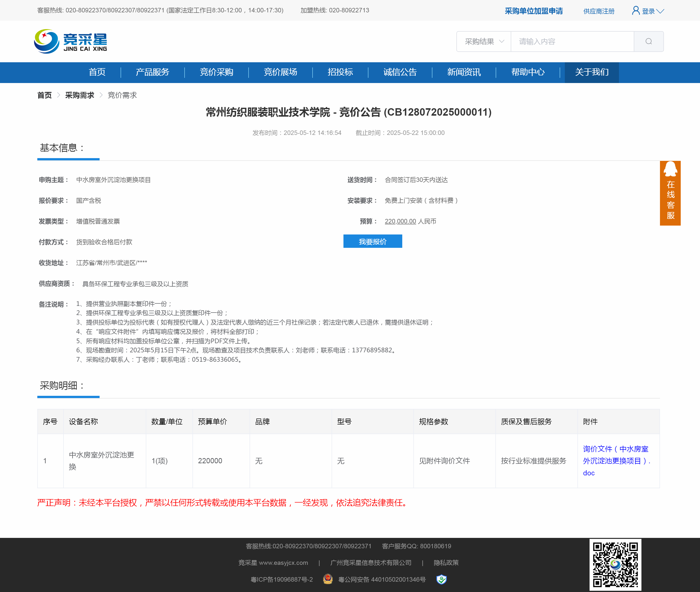Click the 供应商注册 link
This screenshot has width=700, height=592.
[599, 11]
